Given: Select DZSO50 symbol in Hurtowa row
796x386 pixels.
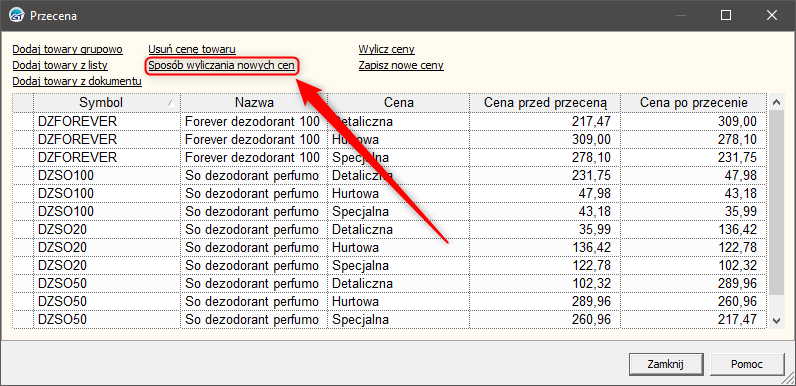Looking at the screenshot, I should coord(62,302).
